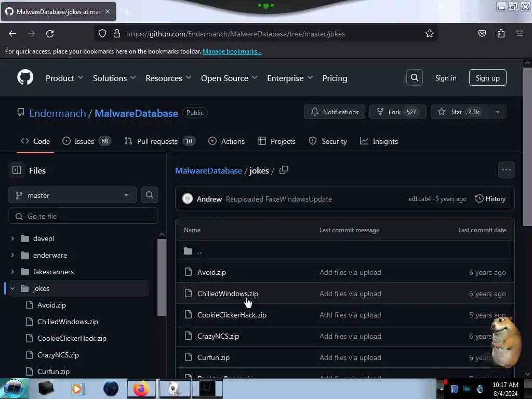The height and width of the screenshot is (399, 532).
Task: Expand the fakescanners folder
Action: [12, 271]
